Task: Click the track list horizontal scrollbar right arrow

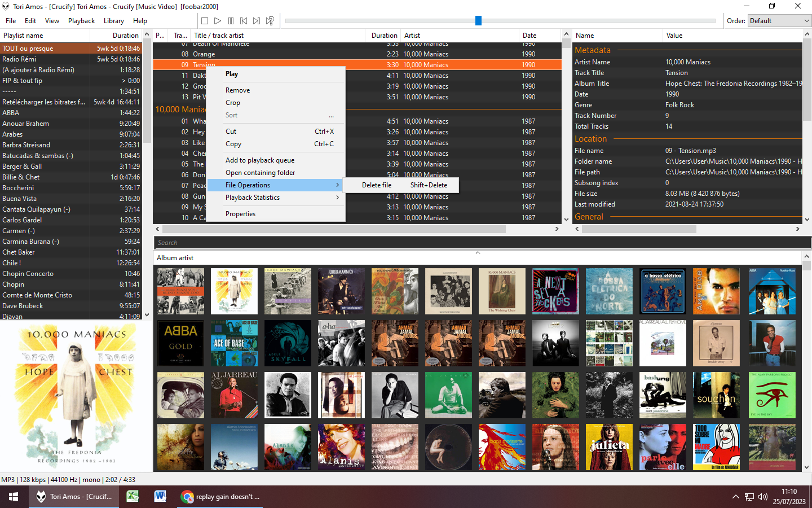Action: point(557,229)
